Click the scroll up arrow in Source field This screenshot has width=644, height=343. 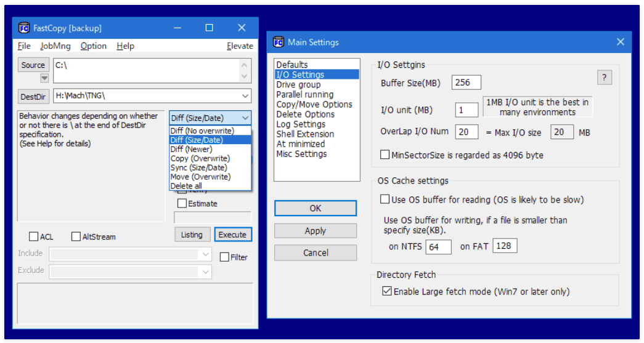(x=245, y=65)
